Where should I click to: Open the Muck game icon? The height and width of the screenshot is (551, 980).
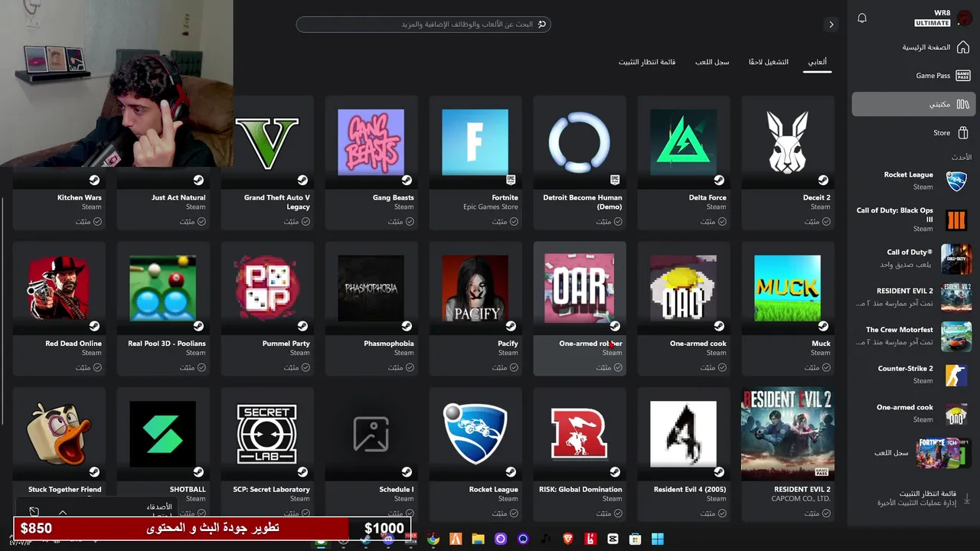[787, 289]
